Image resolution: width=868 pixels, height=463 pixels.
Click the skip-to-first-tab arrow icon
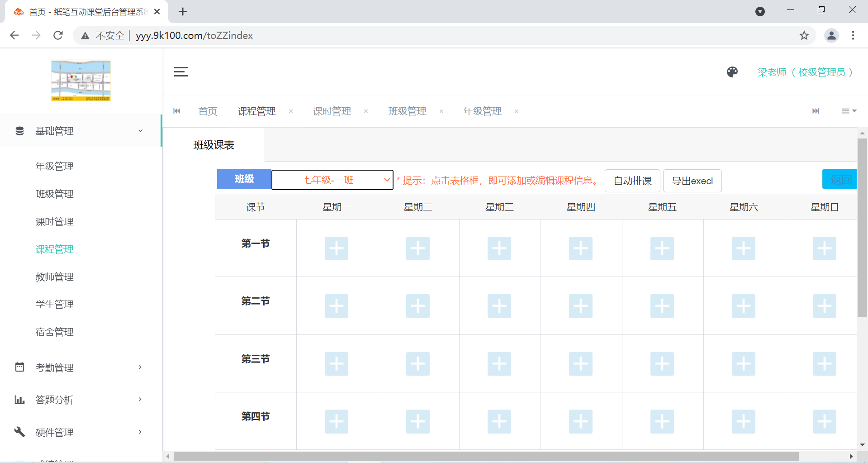point(177,111)
